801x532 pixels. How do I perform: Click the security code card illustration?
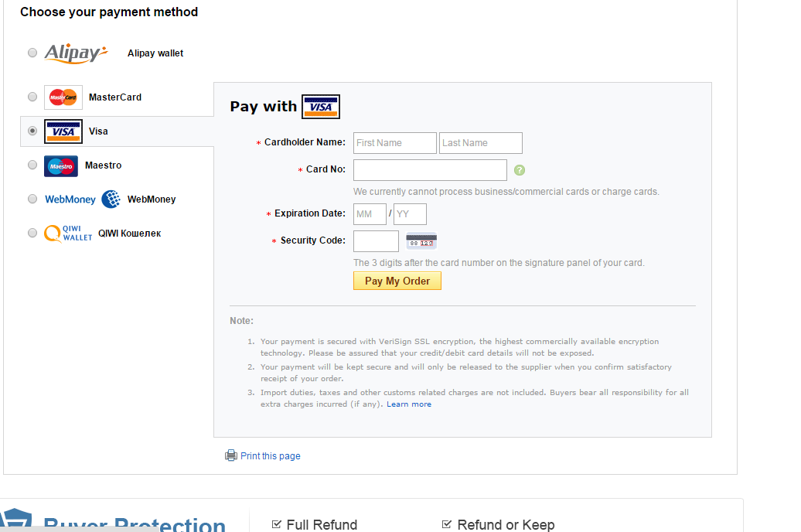[421, 240]
